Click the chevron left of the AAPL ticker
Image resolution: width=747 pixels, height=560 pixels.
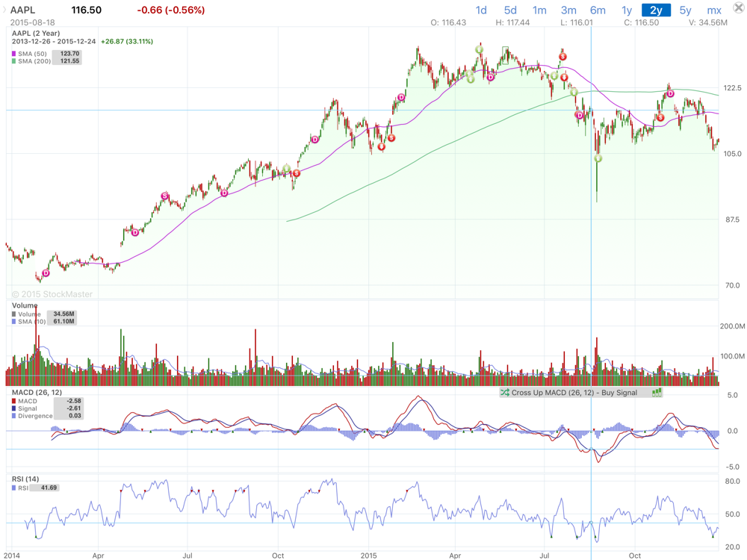(x=4, y=10)
